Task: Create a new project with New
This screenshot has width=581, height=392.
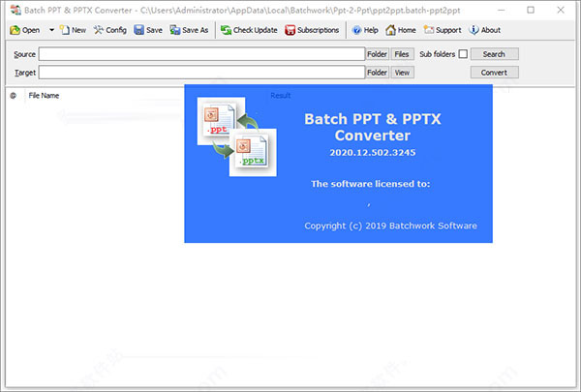Action: click(73, 30)
